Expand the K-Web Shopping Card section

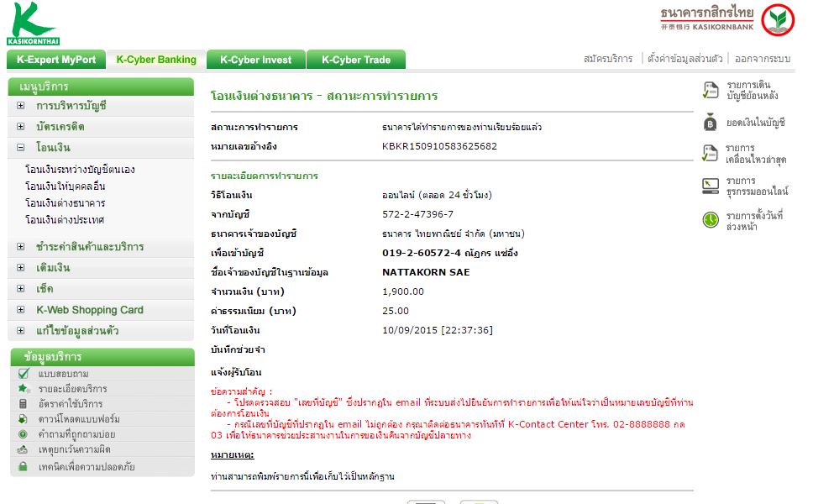tap(20, 310)
